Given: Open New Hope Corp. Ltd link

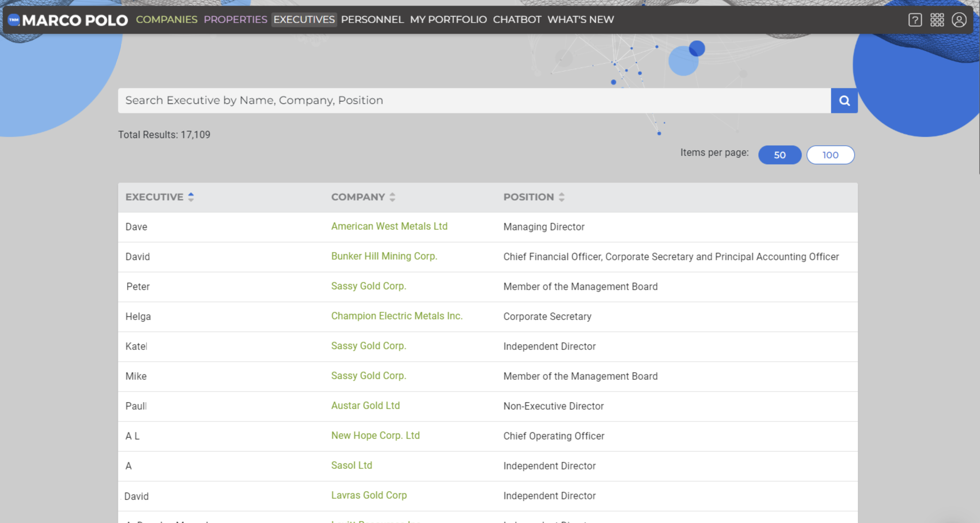Looking at the screenshot, I should coord(375,435).
